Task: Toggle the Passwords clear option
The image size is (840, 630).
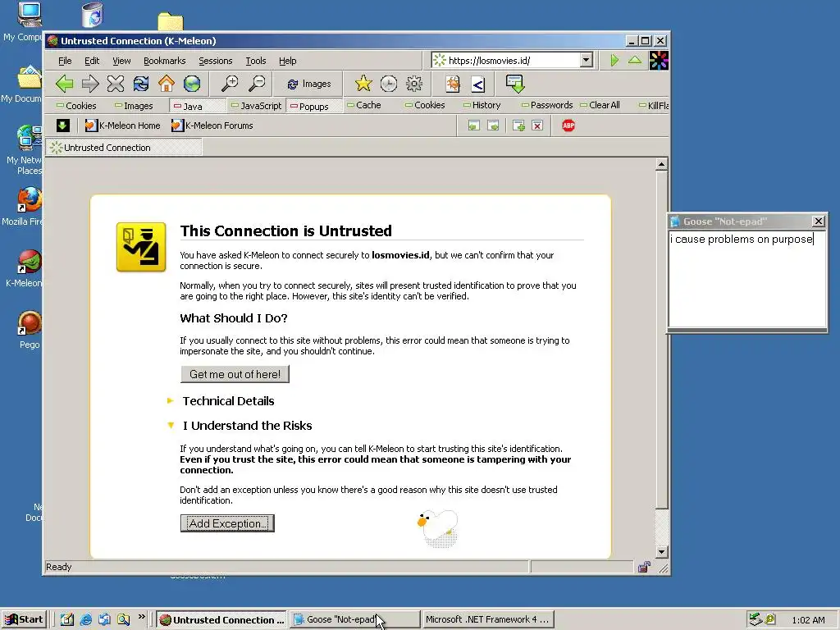Action: click(547, 105)
